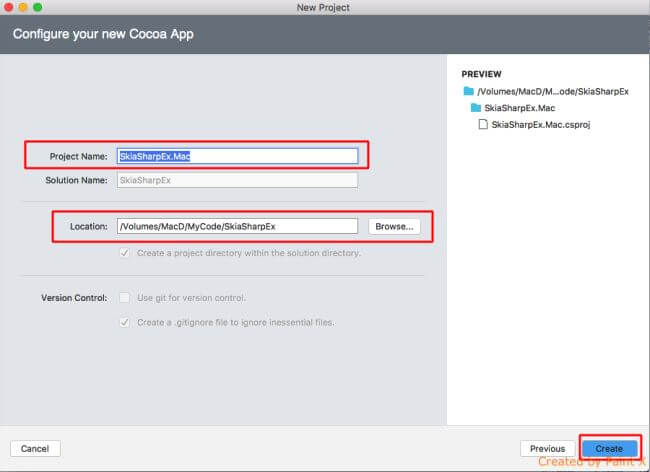Open the Browse... location picker
This screenshot has width=650, height=472.
(x=394, y=226)
